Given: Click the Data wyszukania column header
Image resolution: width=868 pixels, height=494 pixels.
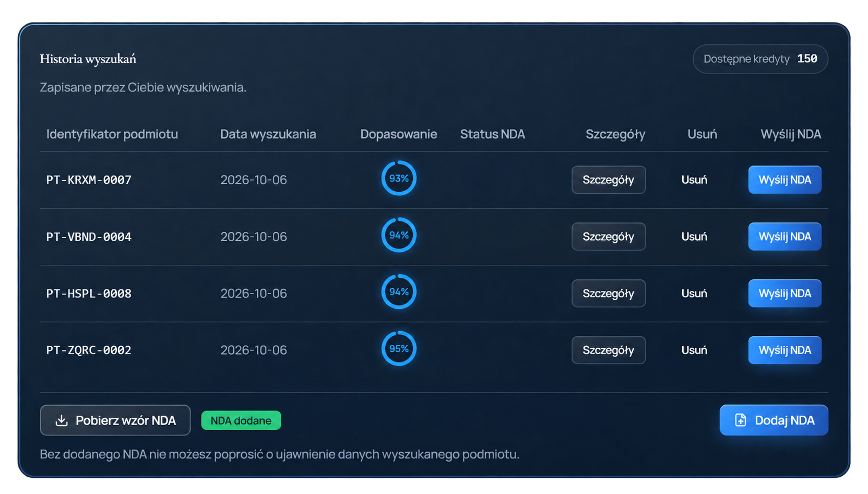Looking at the screenshot, I should 268,134.
